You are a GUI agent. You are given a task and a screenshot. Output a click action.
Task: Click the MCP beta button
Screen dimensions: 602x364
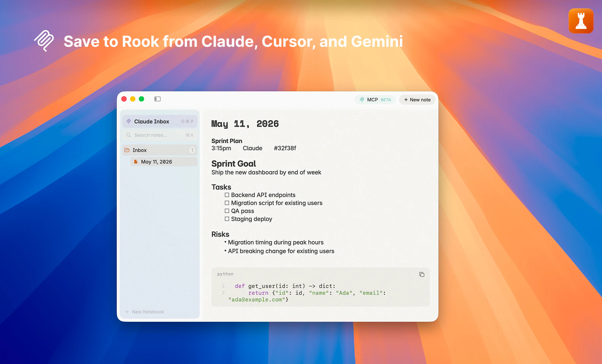375,100
